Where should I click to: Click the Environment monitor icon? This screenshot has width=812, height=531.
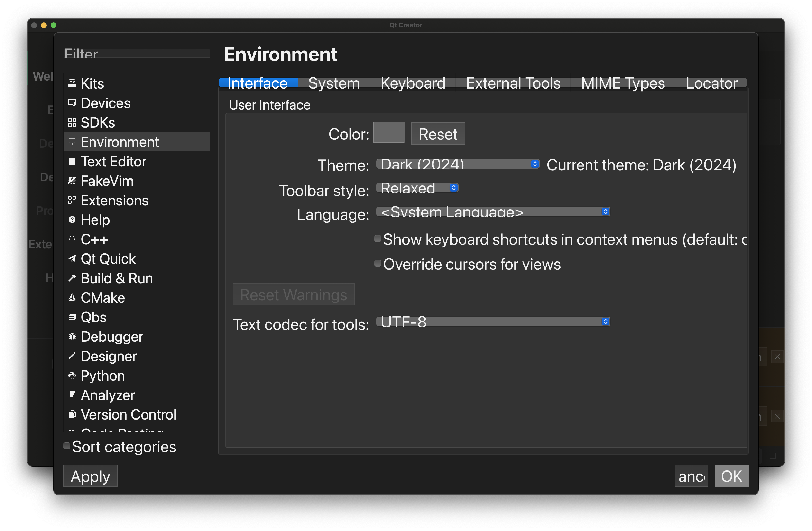(x=72, y=142)
